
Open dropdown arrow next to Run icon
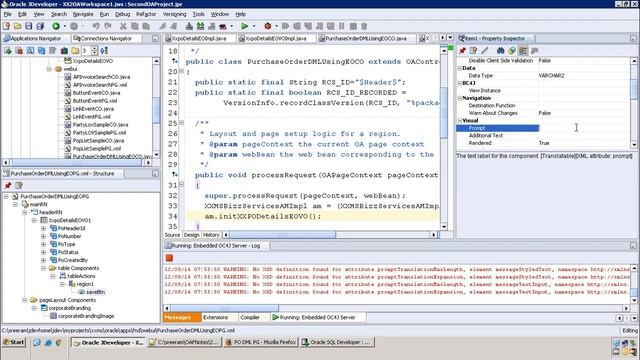[254, 26]
